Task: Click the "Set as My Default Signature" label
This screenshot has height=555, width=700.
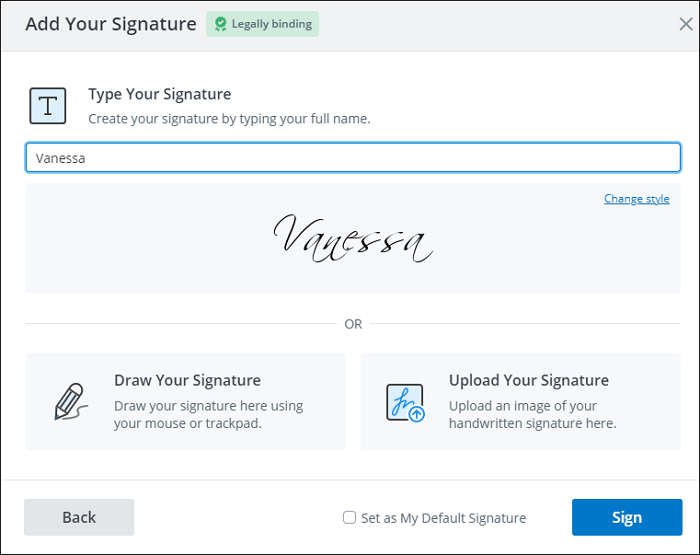Action: click(443, 518)
